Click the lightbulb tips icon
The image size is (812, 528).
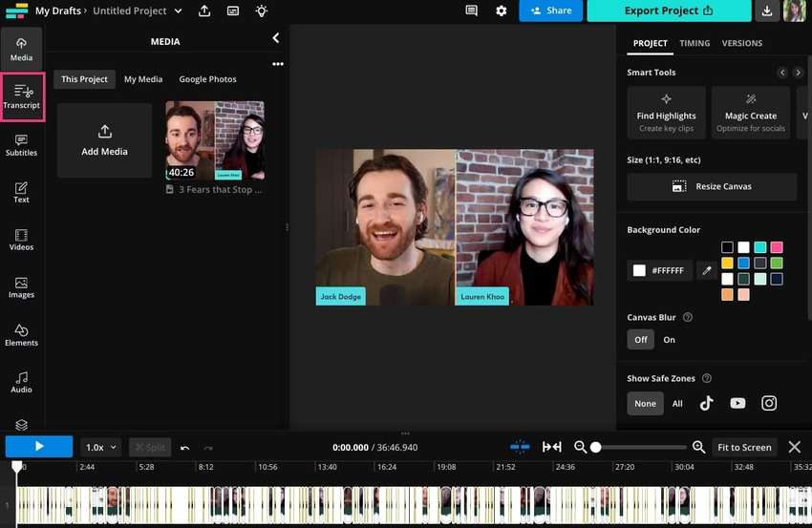coord(262,11)
